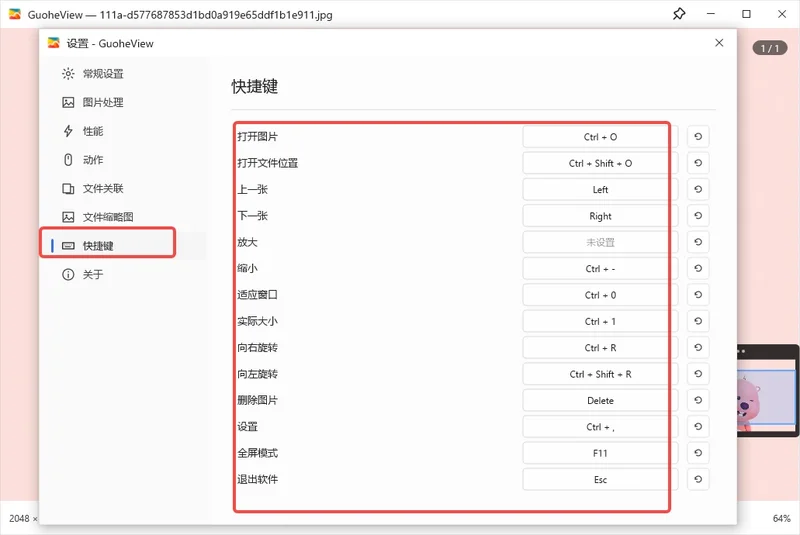Edit the Ctrl + O shortcut field
The height and width of the screenshot is (535, 800).
point(600,137)
